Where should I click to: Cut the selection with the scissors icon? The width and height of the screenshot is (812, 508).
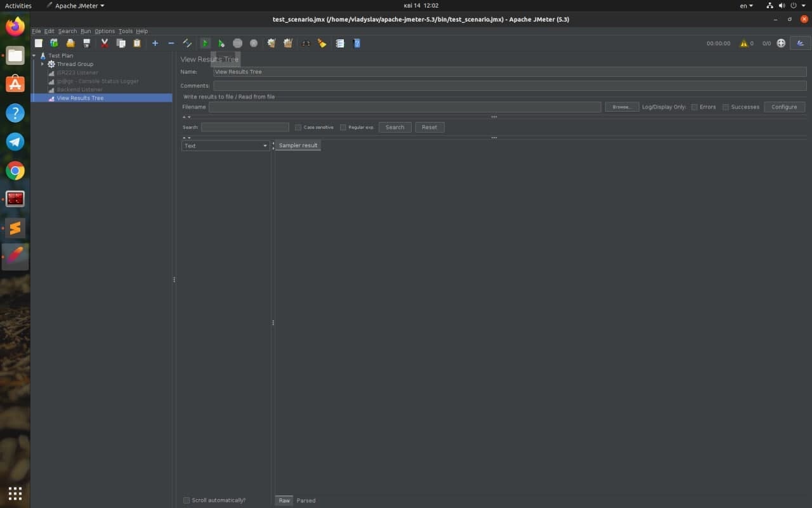tap(105, 43)
